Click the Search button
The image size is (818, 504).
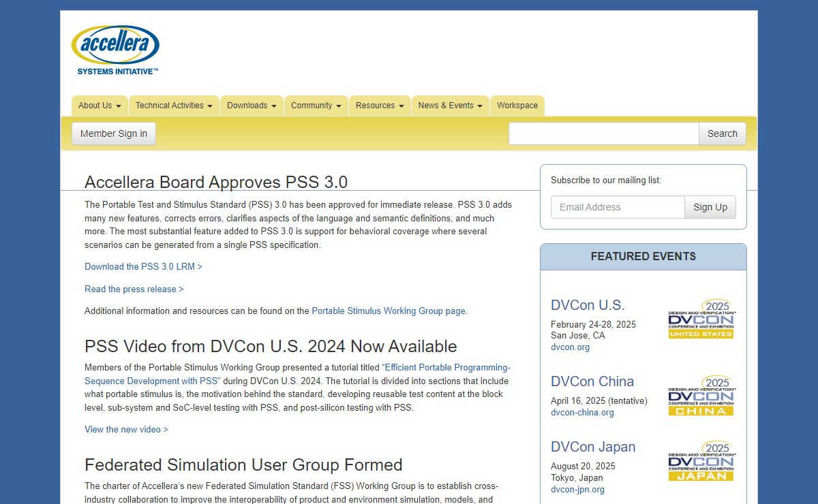pyautogui.click(x=723, y=133)
